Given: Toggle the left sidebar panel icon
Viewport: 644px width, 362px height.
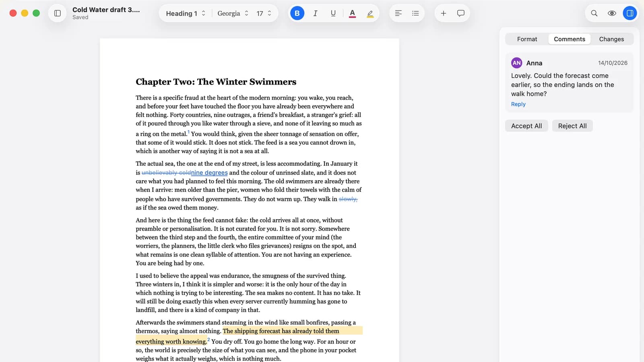Looking at the screenshot, I should coord(58,13).
